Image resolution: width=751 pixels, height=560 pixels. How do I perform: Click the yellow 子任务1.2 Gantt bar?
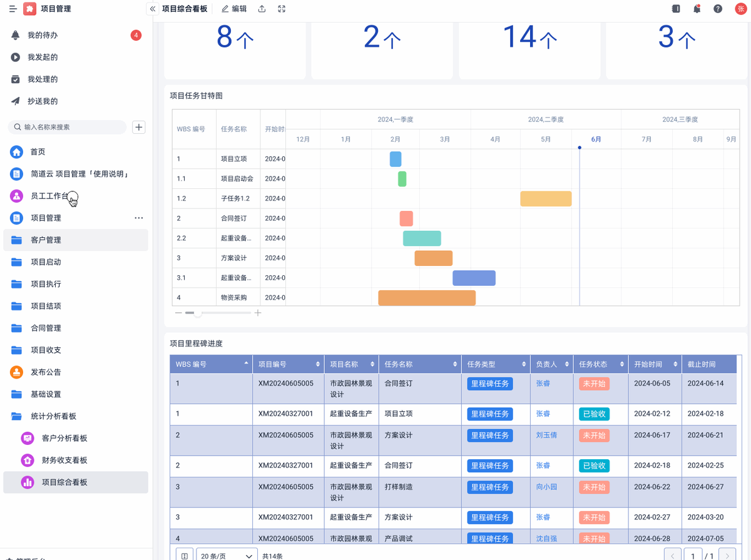point(546,198)
